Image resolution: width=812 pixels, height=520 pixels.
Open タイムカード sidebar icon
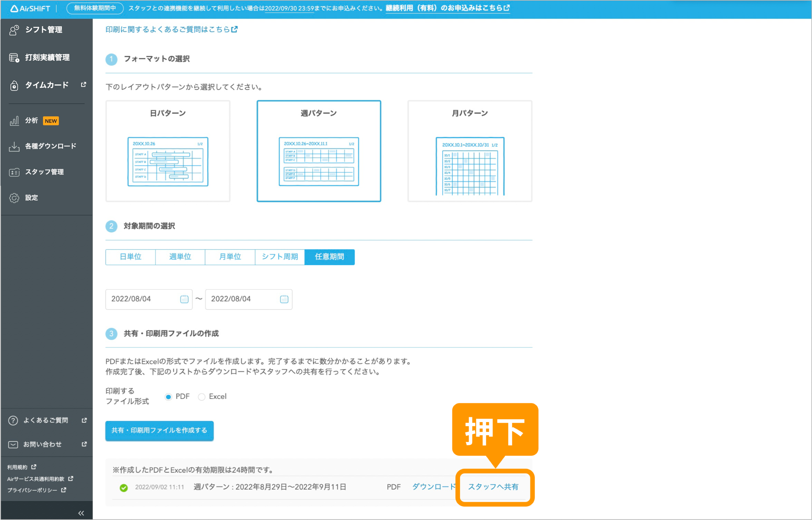coord(14,85)
